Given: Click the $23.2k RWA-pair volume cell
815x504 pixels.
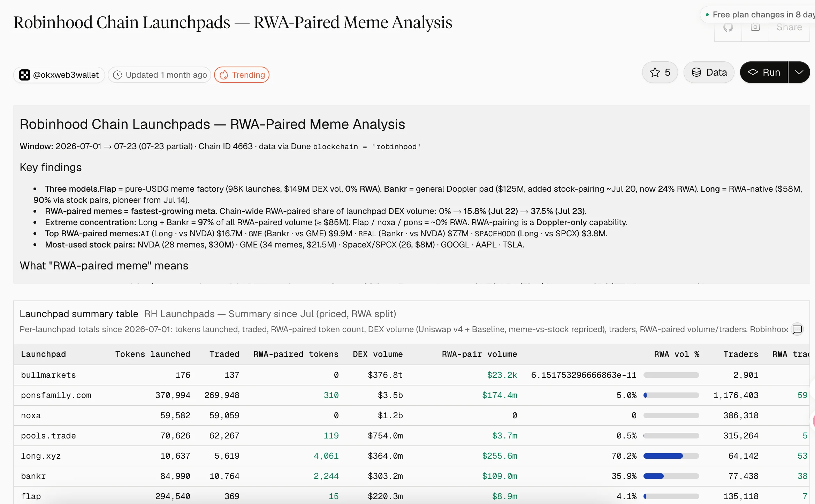Looking at the screenshot, I should [502, 375].
